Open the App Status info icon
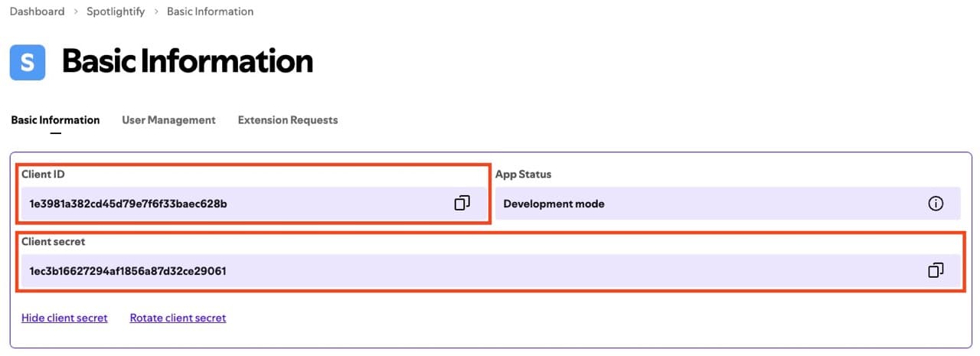 [x=935, y=204]
